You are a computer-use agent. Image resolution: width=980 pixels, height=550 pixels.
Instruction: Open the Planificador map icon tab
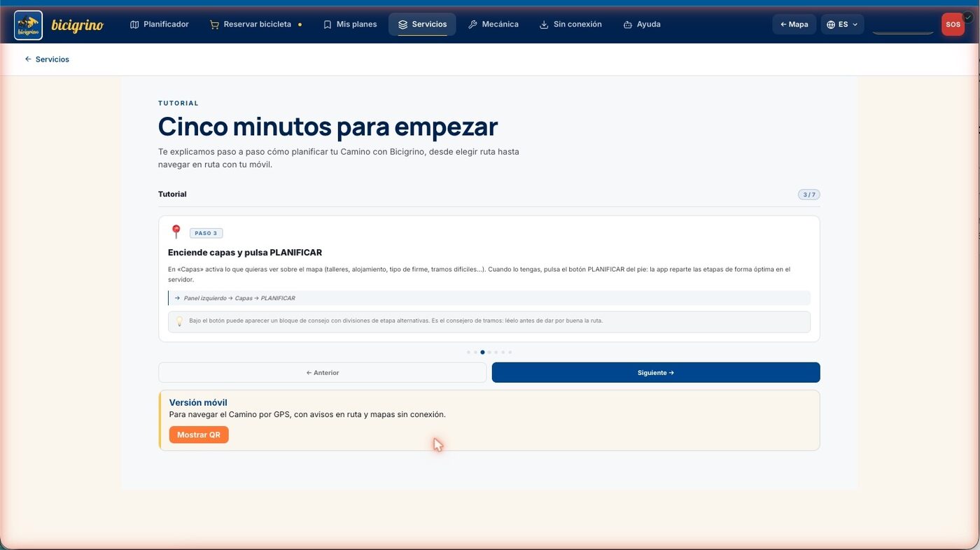[x=160, y=24]
